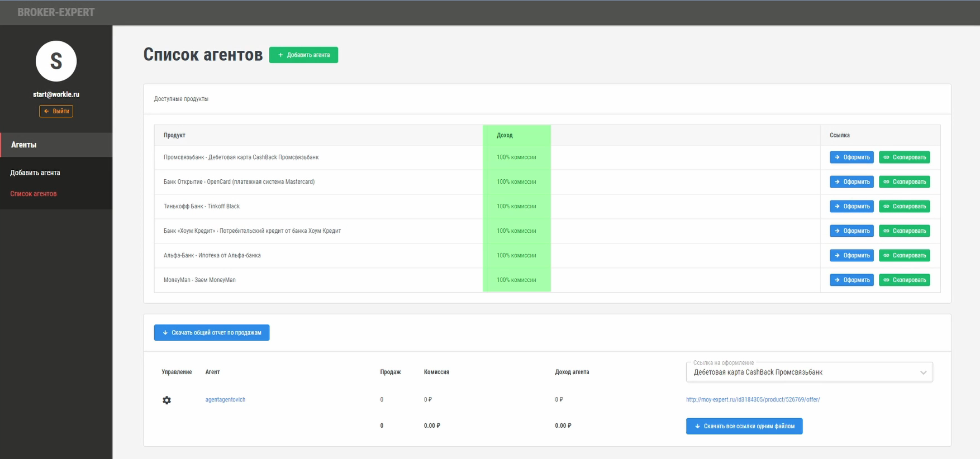Click Доход column header

point(505,136)
